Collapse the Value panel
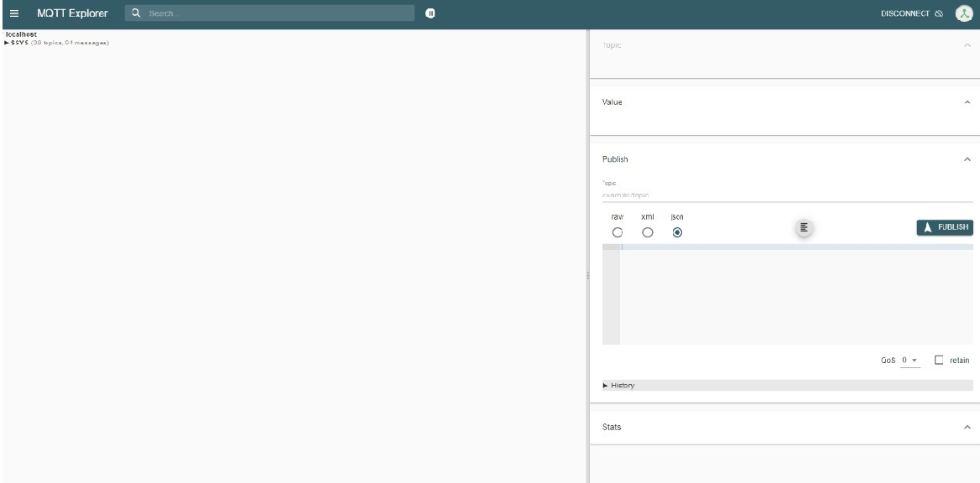 point(968,102)
